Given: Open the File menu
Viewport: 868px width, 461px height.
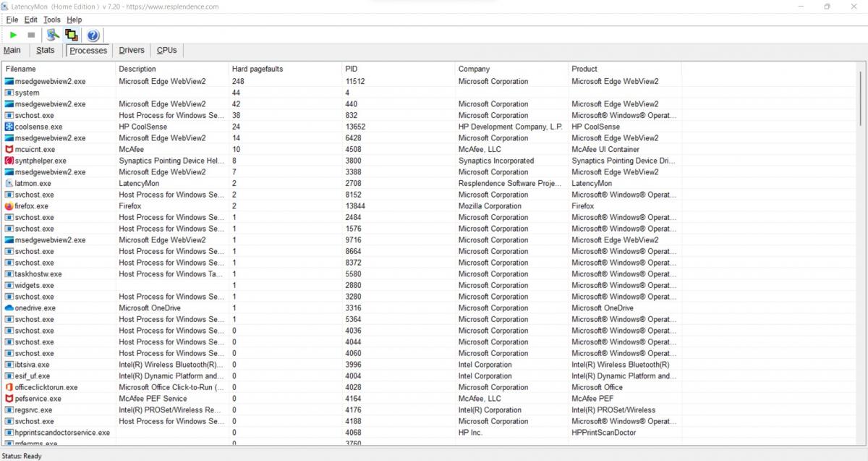Looking at the screenshot, I should pyautogui.click(x=12, y=20).
